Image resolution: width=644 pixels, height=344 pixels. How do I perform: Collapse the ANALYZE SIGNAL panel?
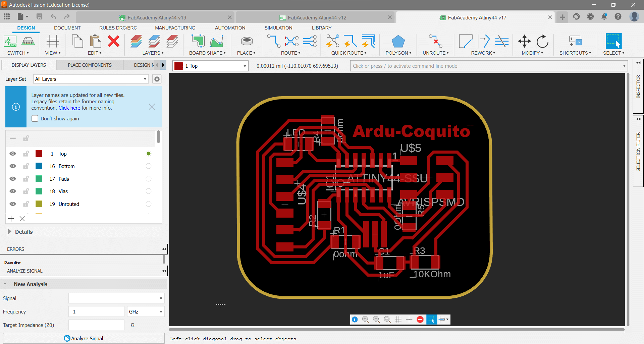(164, 271)
